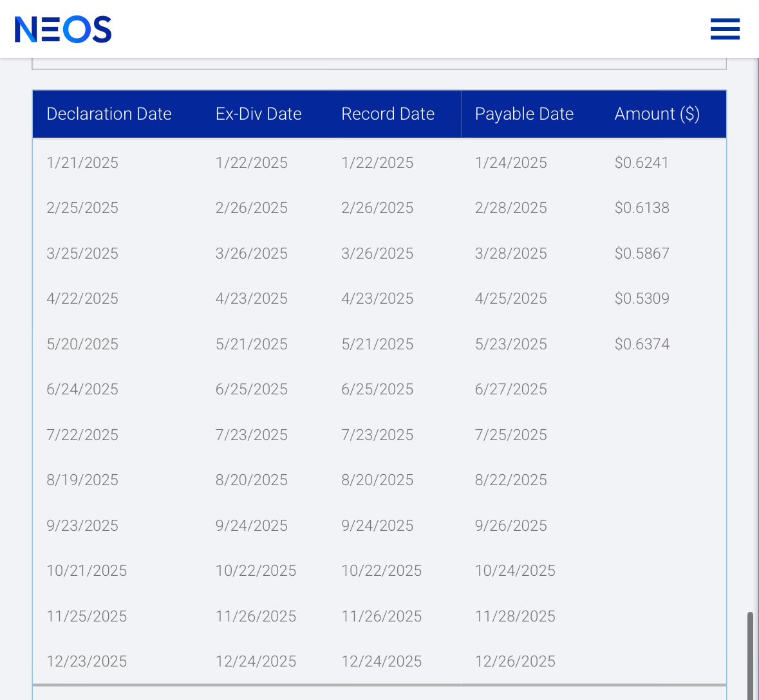Click ex-div date 10/22/2025
The height and width of the screenshot is (700, 759).
click(256, 570)
